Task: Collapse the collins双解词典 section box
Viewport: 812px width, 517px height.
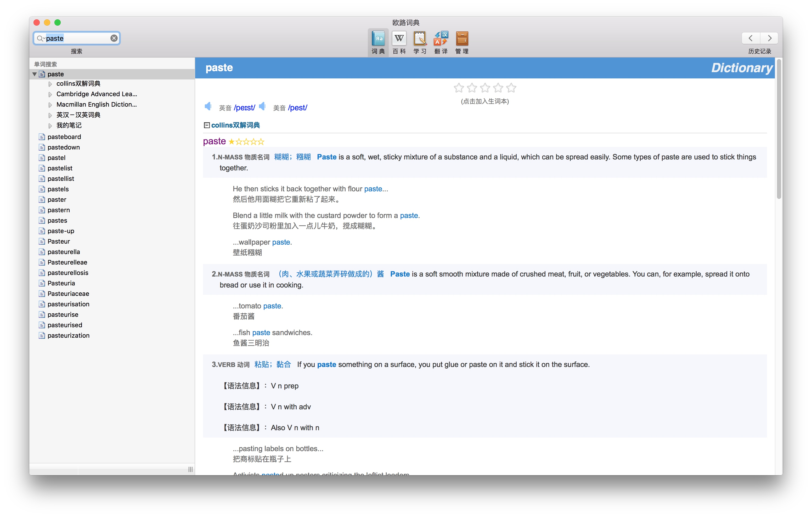Action: (207, 125)
